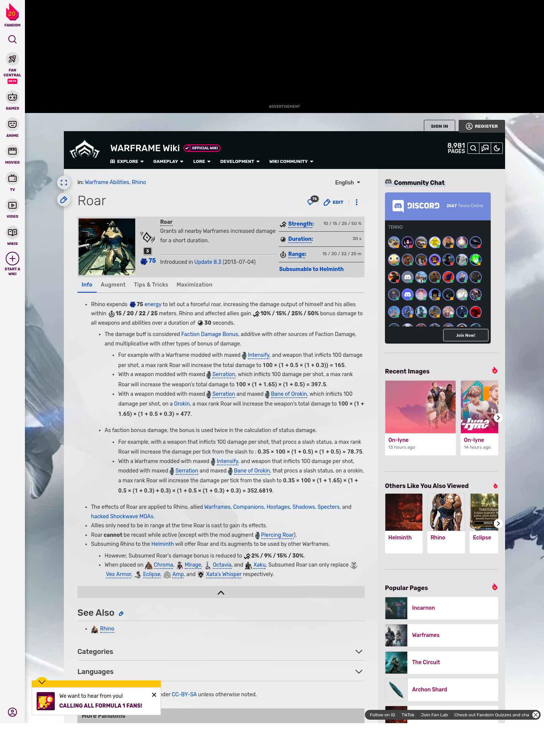Open the Lore dropdown menu
This screenshot has height=756, width=544.
pos(202,161)
